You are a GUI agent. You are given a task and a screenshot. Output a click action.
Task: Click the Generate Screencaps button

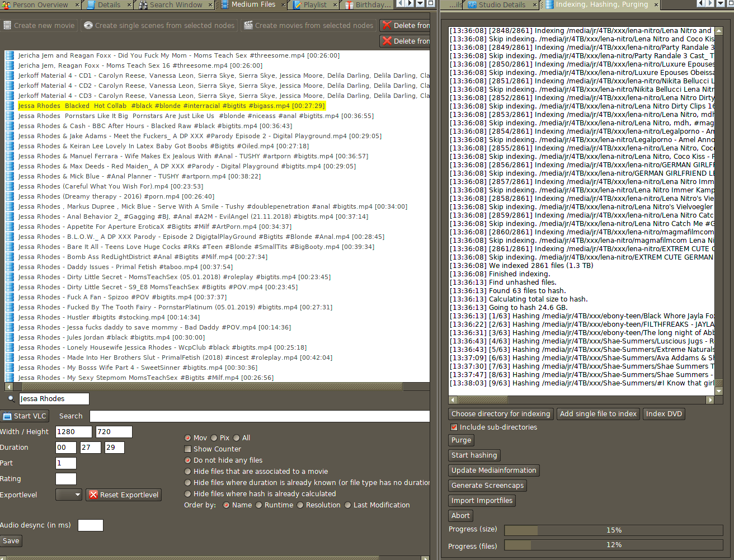coord(487,486)
